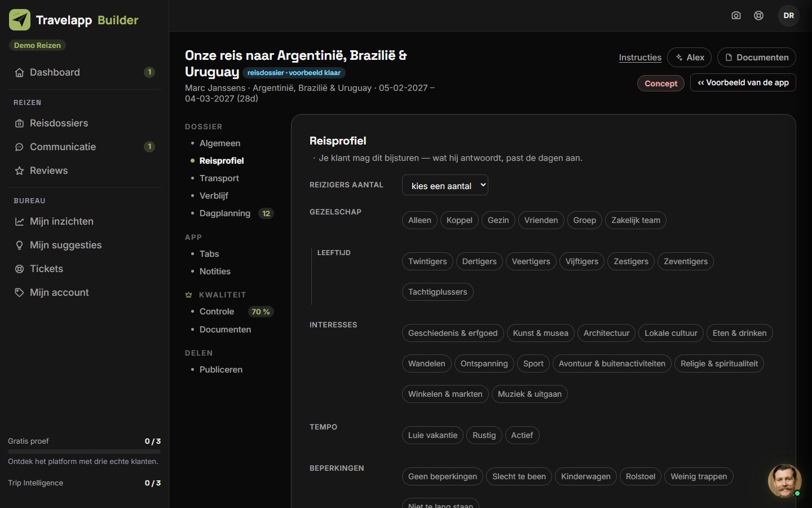Open the DR user avatar menu
This screenshot has width=812, height=508.
[789, 16]
